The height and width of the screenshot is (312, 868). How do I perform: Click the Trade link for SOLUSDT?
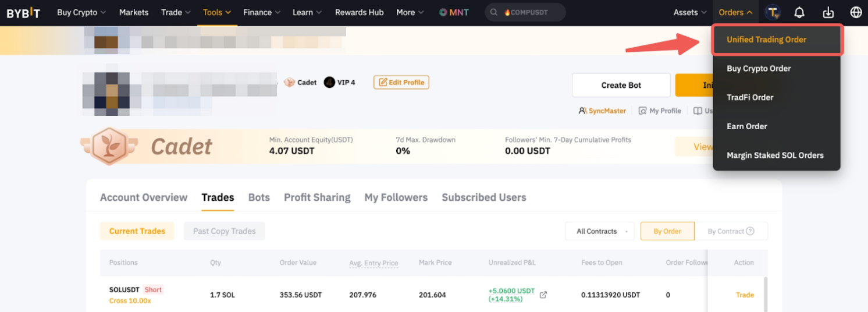coord(745,295)
